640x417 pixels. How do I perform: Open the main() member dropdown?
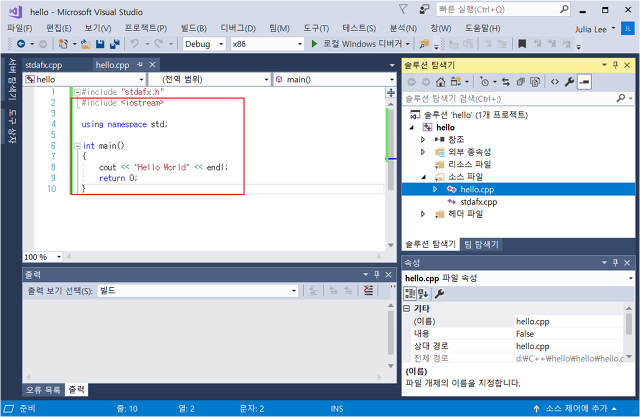tap(391, 80)
